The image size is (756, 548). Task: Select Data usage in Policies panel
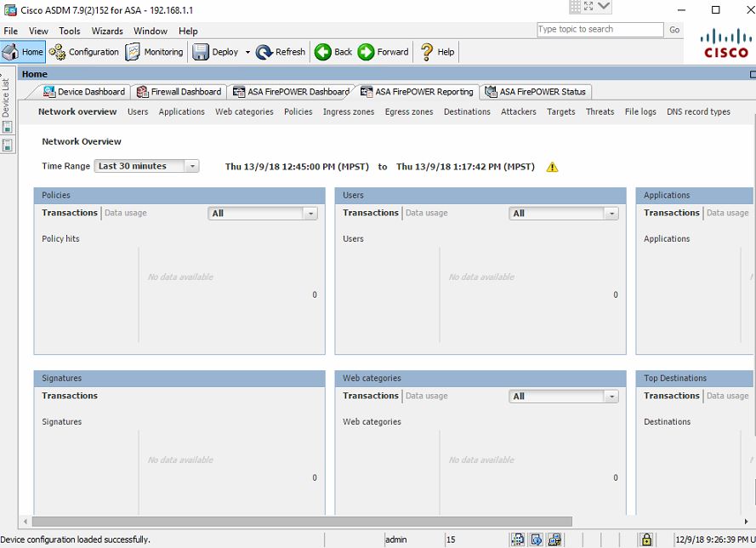tap(125, 213)
